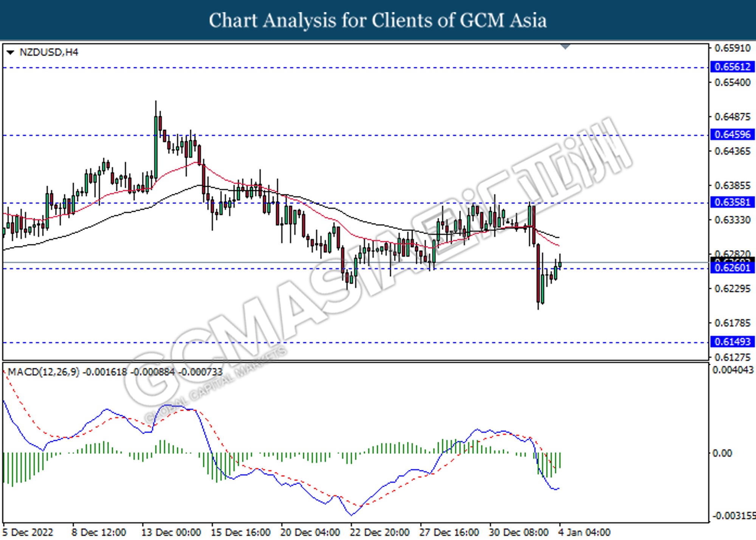Select the 0.61493 price level label
This screenshot has height=540, width=756.
[733, 342]
